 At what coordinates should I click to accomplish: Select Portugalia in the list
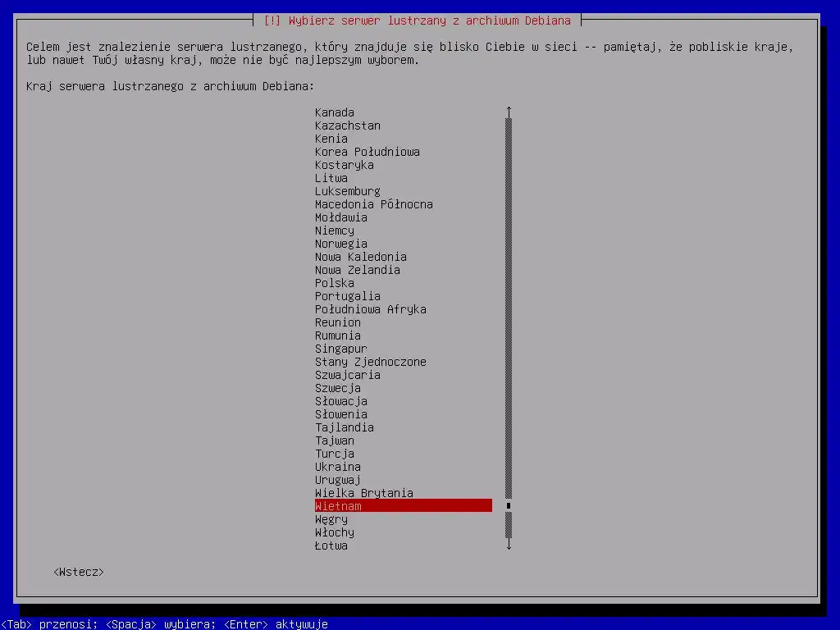pyautogui.click(x=404, y=296)
